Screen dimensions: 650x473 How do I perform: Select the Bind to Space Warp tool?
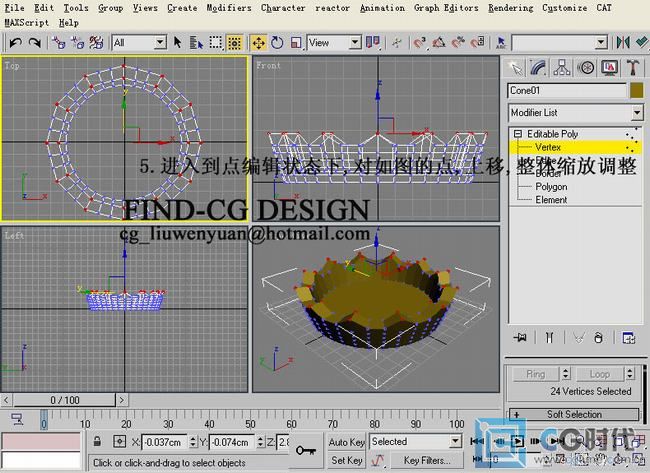pos(96,42)
